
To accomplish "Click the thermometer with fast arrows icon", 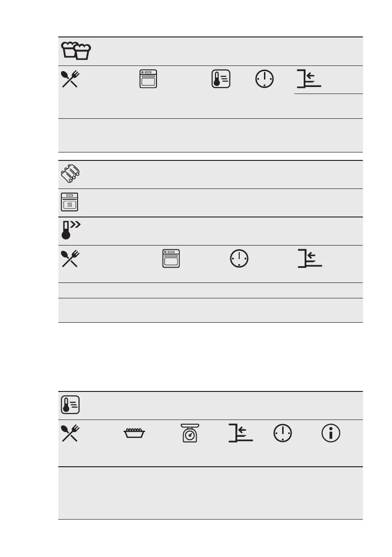I will pos(71,230).
